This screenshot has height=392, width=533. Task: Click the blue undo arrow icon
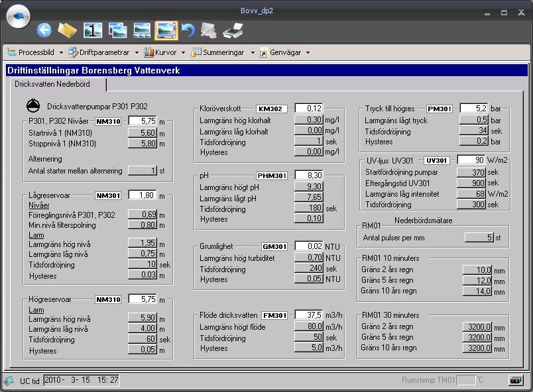click(x=188, y=30)
